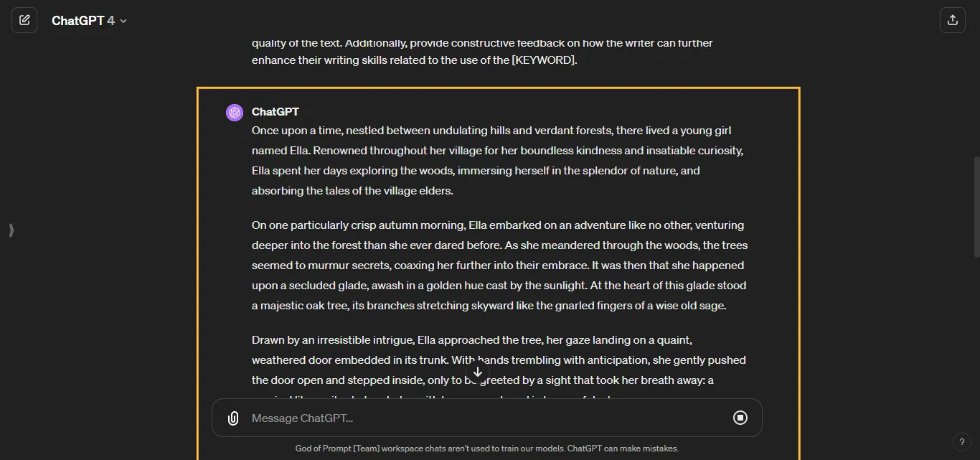The width and height of the screenshot is (980, 460).
Task: Click the ChatGPT label in the top bar
Action: pyautogui.click(x=81, y=20)
